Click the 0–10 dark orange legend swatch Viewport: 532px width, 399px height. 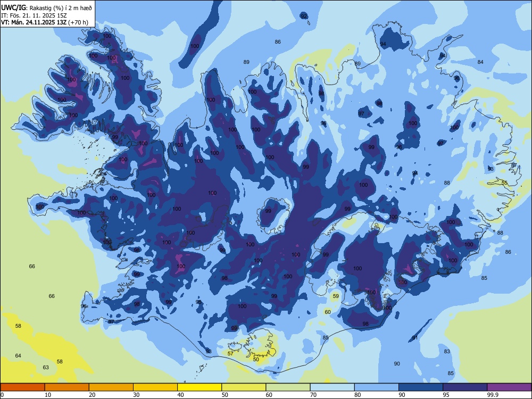(22, 387)
